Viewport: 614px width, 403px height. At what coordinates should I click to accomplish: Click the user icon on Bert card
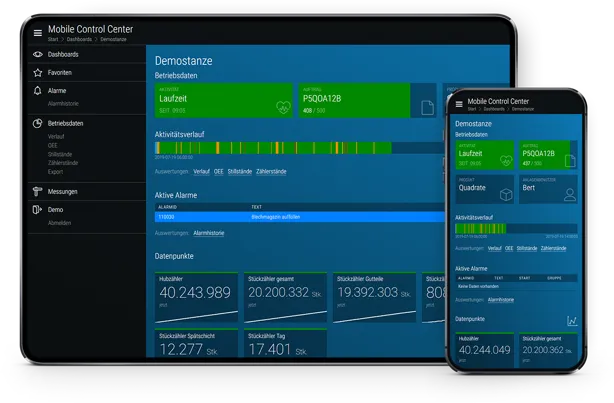[x=570, y=195]
